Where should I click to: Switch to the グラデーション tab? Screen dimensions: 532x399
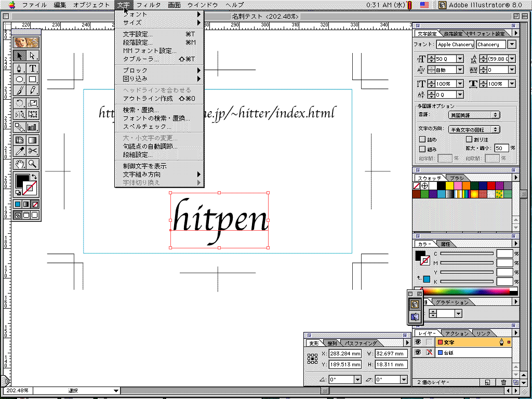tap(451, 302)
